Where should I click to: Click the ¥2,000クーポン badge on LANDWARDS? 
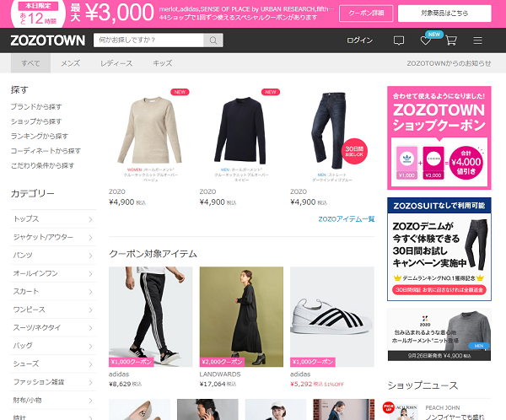pyautogui.click(x=222, y=362)
